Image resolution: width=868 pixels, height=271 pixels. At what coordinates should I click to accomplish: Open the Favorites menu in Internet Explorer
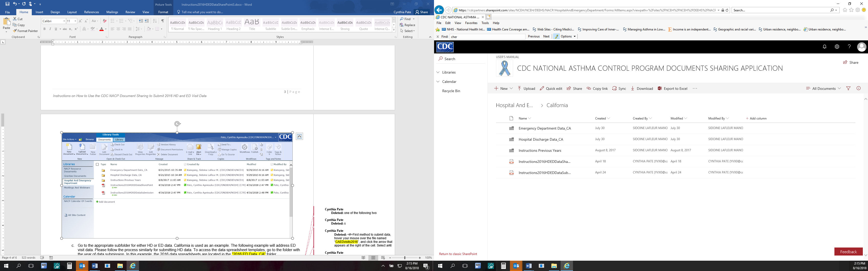click(471, 23)
